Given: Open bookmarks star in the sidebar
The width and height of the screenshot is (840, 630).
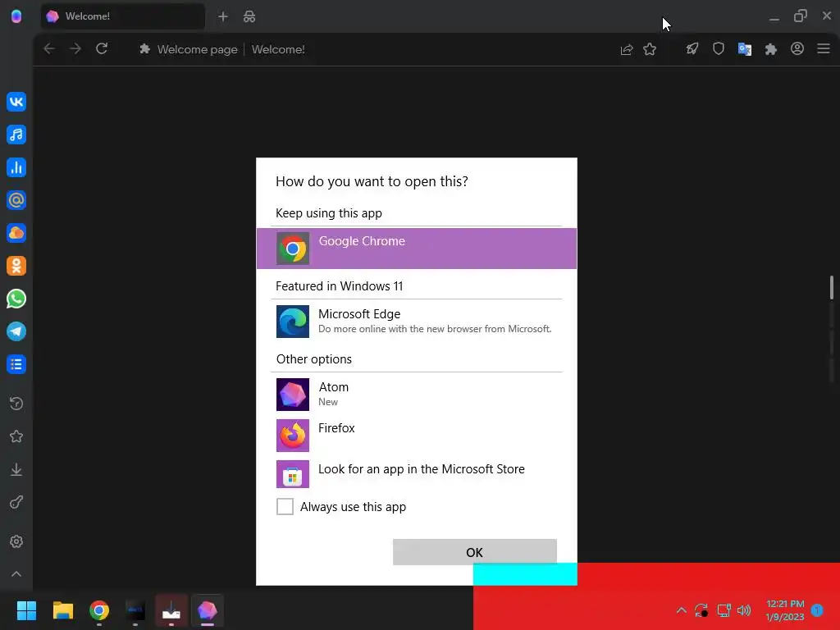Looking at the screenshot, I should (x=16, y=436).
